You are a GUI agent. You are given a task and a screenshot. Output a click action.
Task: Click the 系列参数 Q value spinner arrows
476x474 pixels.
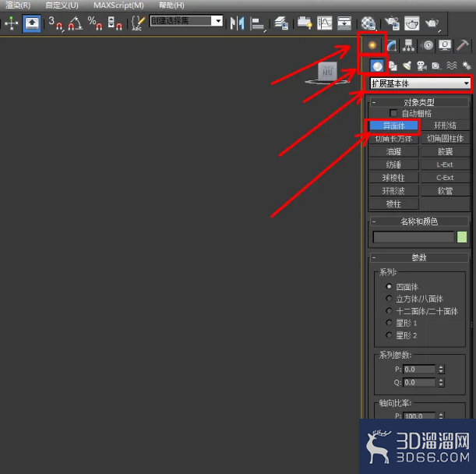441,382
